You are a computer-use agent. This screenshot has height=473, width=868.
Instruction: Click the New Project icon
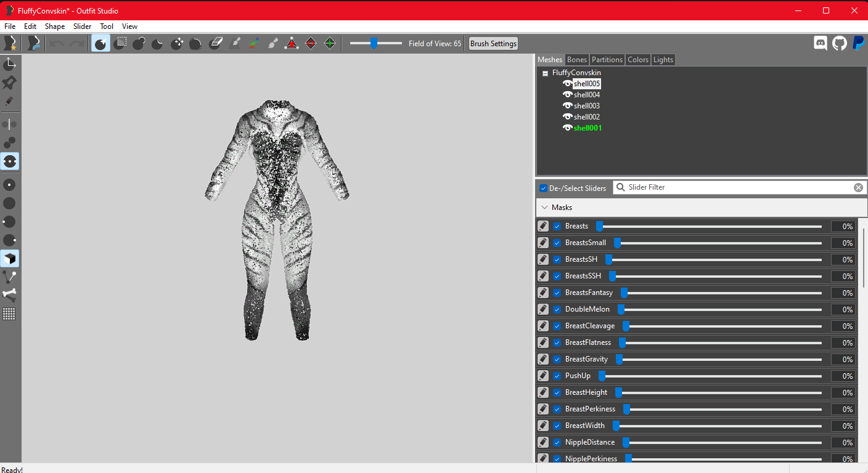(x=10, y=43)
